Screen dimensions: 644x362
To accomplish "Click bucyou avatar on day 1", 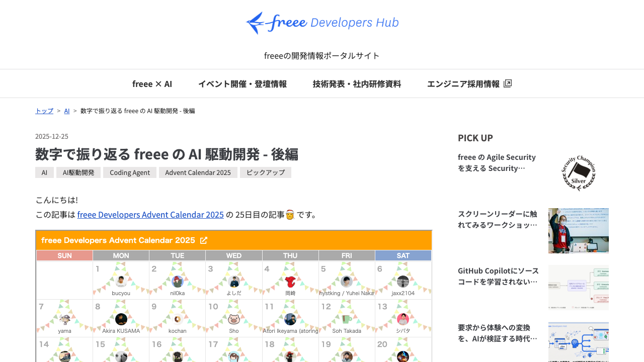I will point(121,282).
